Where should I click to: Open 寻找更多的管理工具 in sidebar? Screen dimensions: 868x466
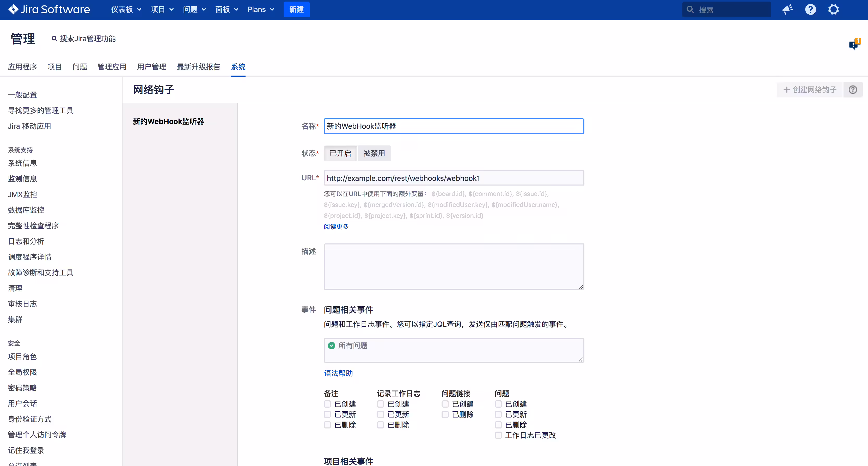click(40, 111)
